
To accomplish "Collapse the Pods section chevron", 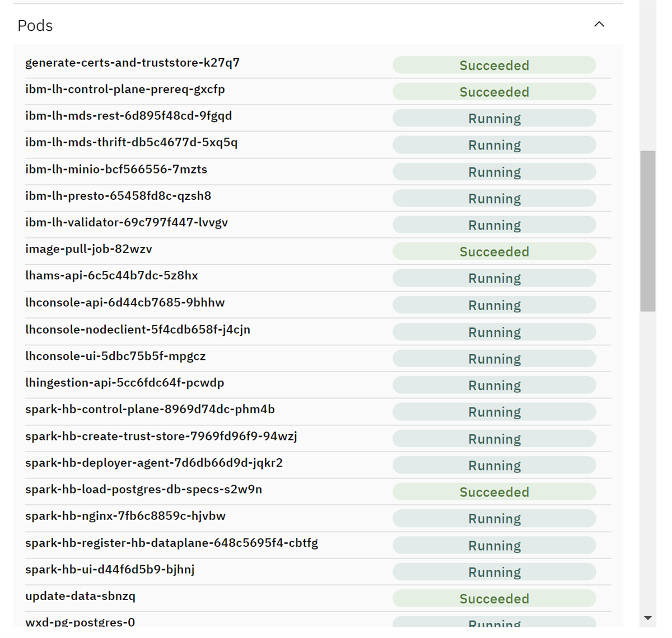I will tap(599, 24).
